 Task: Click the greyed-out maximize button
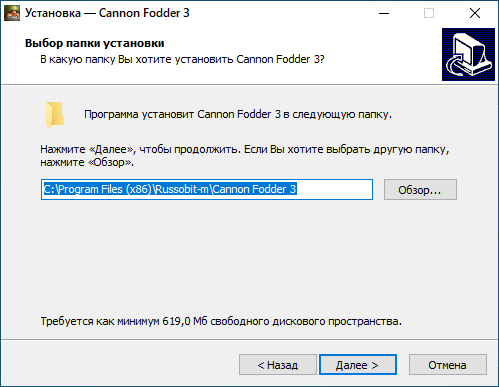[429, 13]
